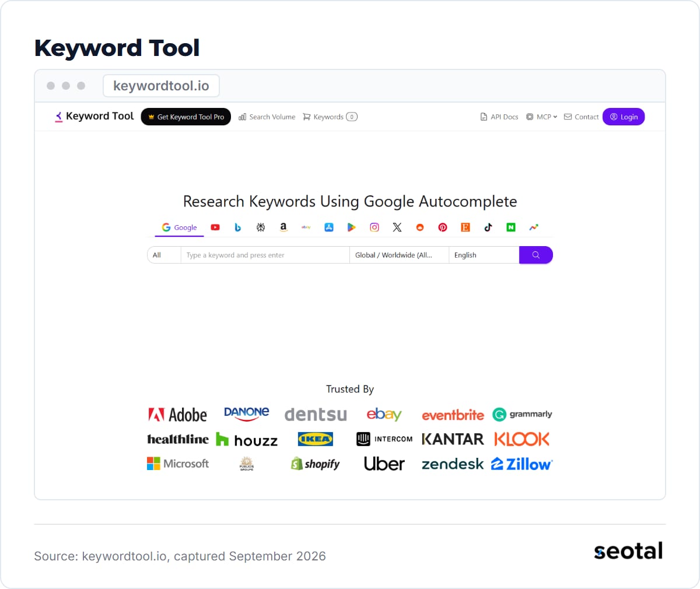Switch to the Google Trends tab
The image size is (700, 589).
tap(534, 227)
